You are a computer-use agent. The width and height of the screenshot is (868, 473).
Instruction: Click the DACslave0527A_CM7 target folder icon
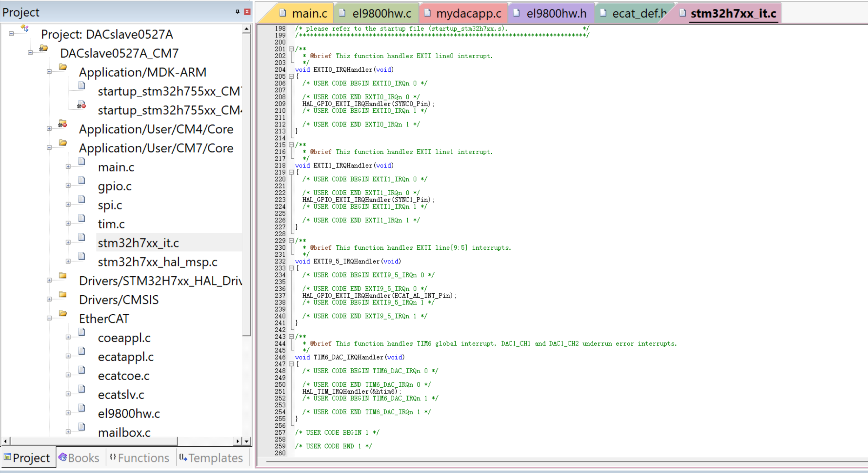(x=44, y=48)
